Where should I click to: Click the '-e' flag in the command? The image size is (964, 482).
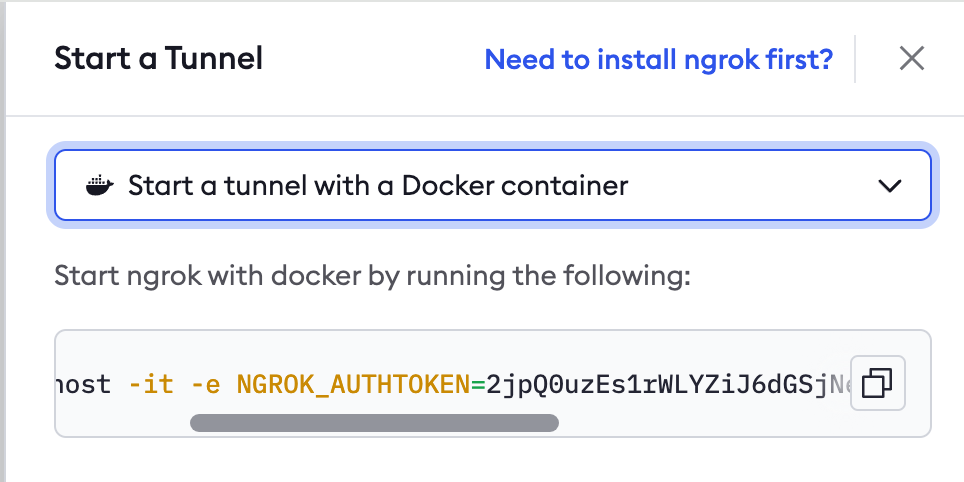pyautogui.click(x=205, y=384)
